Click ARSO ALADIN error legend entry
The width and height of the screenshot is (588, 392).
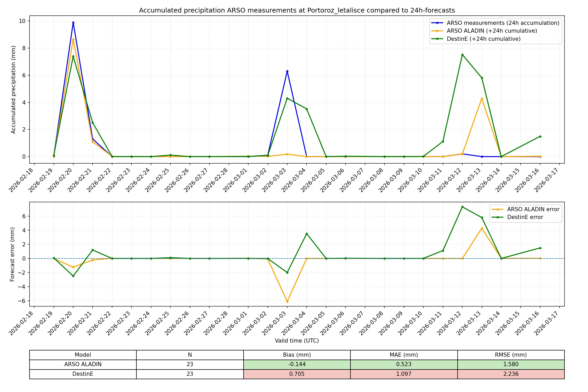pos(533,209)
